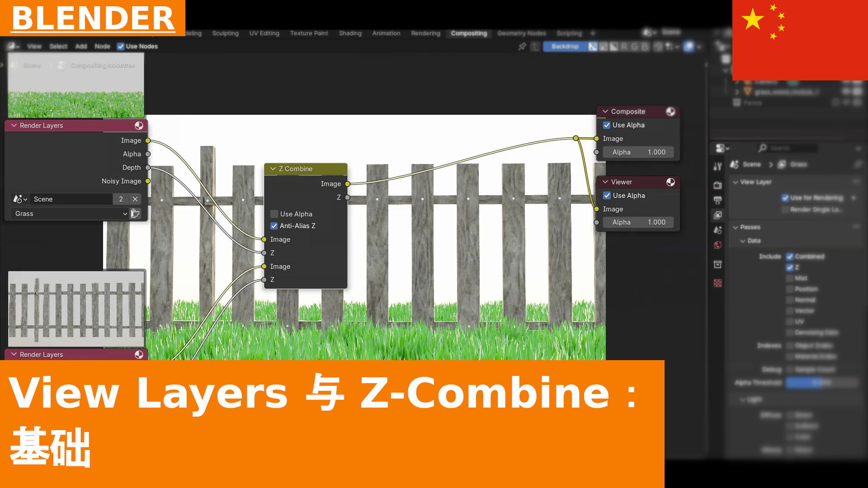The width and height of the screenshot is (868, 488).
Task: Toggle Use for Rendering checkbox
Action: 785,198
